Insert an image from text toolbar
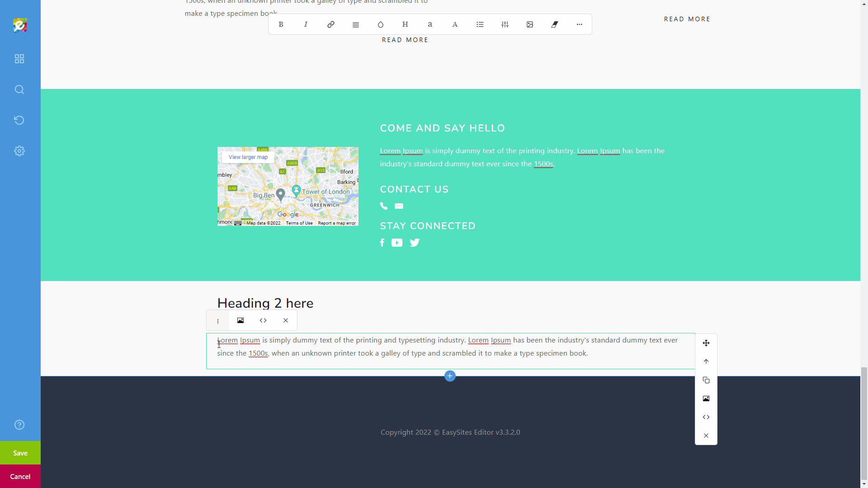Viewport: 868px width, 488px height. [x=530, y=24]
